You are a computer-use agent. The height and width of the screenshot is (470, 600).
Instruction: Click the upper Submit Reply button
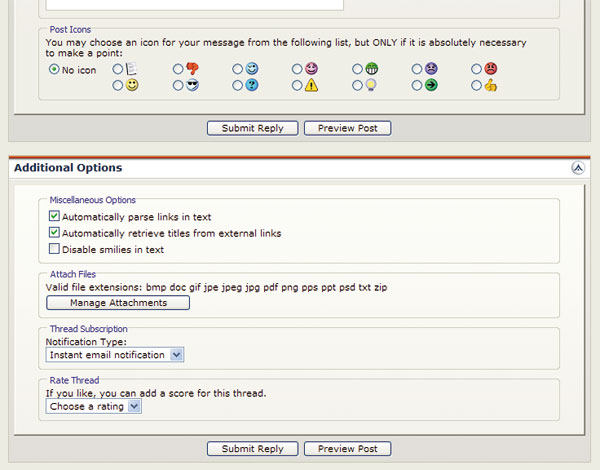[253, 128]
